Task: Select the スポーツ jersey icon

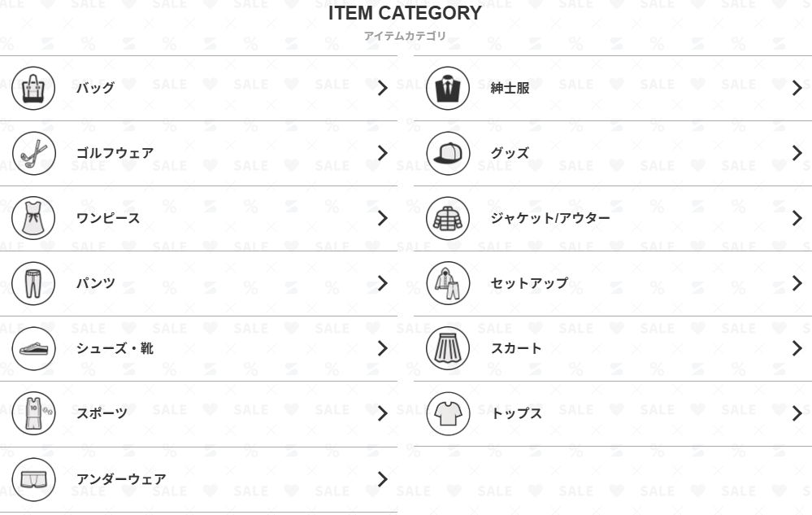Action: (33, 413)
